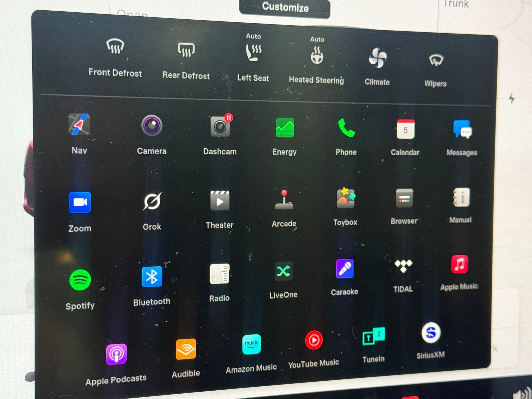Open SiriusXM
Screen dimensions: 532x399
coord(431,332)
